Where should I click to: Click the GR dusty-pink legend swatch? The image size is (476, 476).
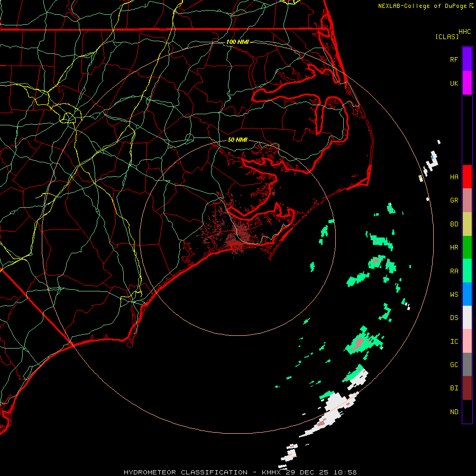pos(467,200)
